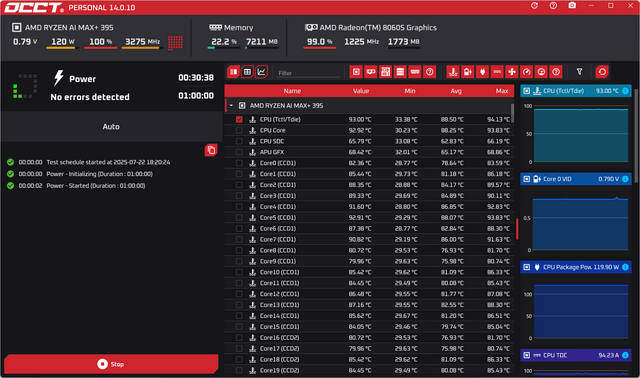Check the CPU Core sensor checkbox
The width and height of the screenshot is (640, 378).
pyautogui.click(x=239, y=130)
